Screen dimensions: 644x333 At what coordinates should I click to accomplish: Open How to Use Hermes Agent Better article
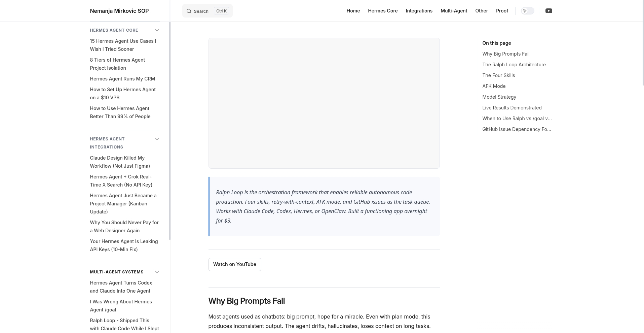tap(120, 112)
